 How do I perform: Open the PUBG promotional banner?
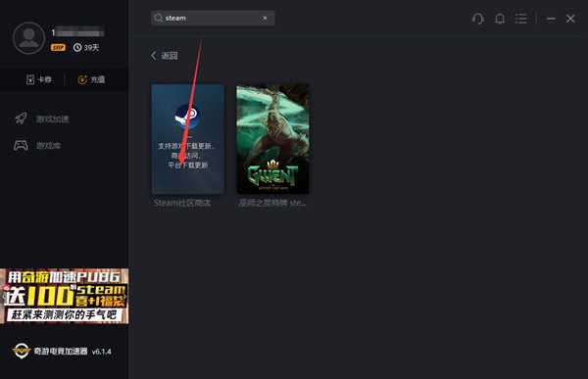point(64,296)
